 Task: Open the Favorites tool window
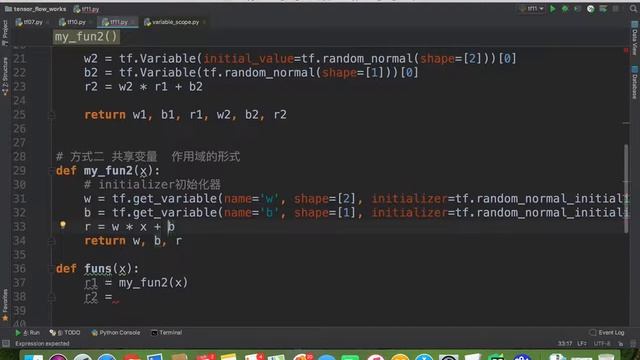(5, 304)
